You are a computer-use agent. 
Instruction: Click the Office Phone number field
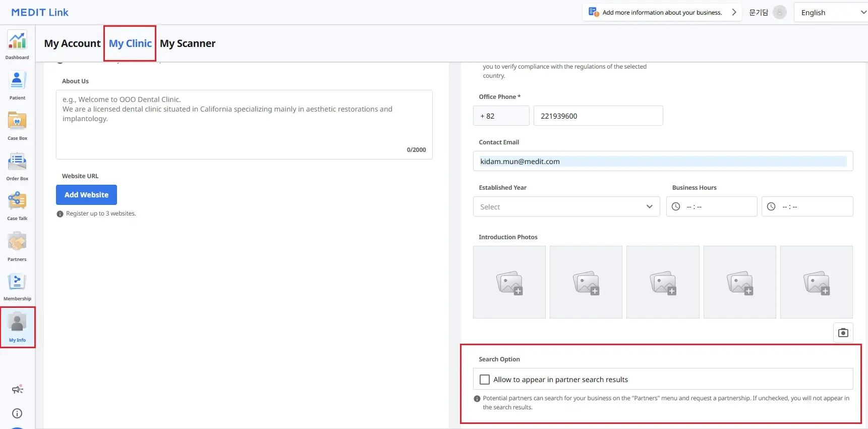[x=598, y=116]
